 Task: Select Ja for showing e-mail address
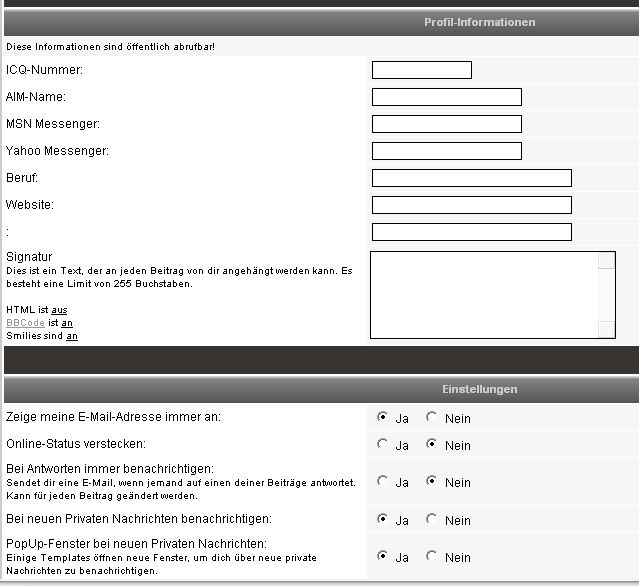pos(383,417)
